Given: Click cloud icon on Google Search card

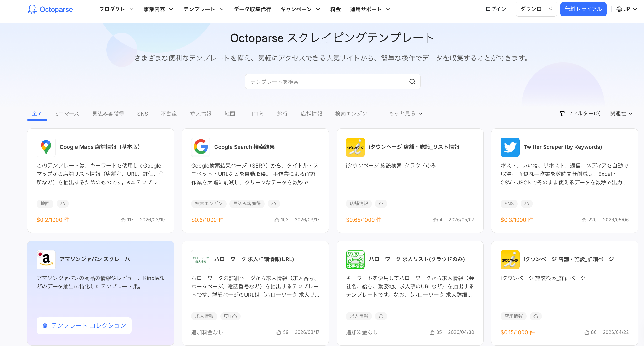Looking at the screenshot, I should (274, 204).
